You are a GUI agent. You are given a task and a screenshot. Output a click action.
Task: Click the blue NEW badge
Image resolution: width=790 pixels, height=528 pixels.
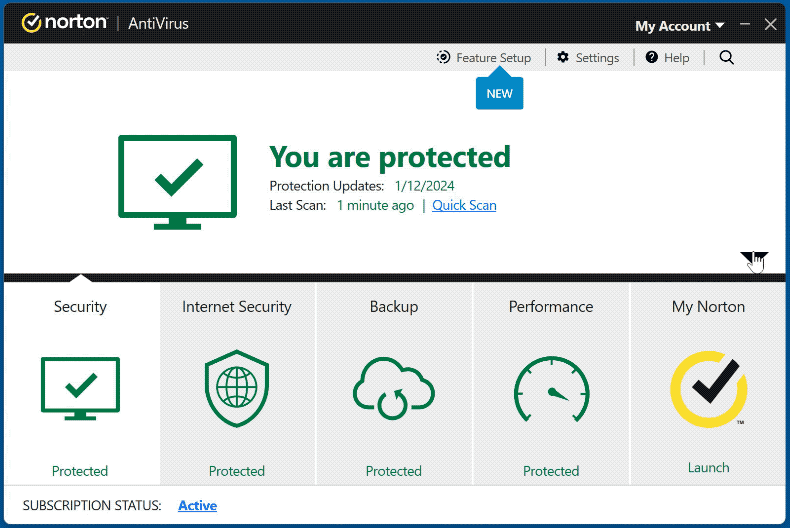(x=499, y=91)
